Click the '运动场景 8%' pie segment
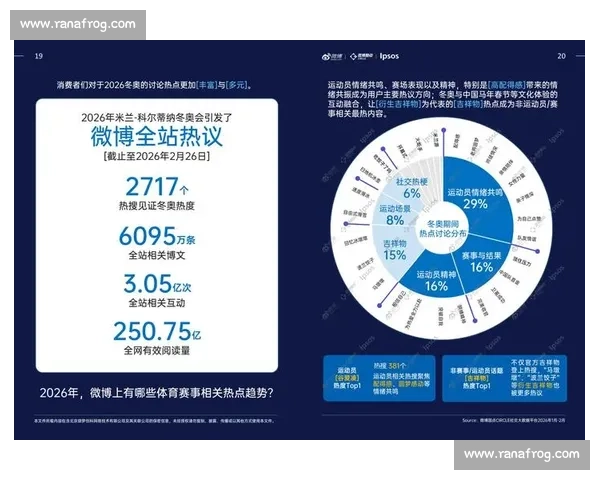The height and width of the screenshot is (480, 600). [x=395, y=215]
